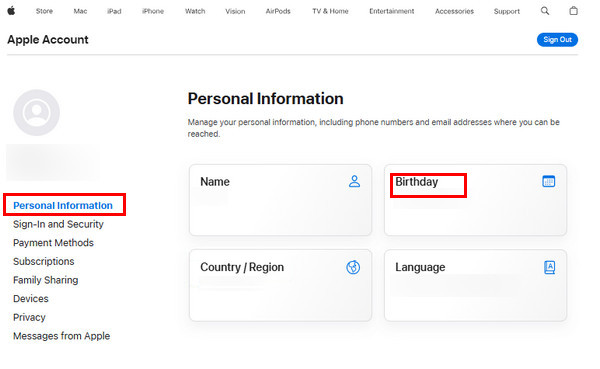Click the Sign Out button
Viewport: 600px width, 369px height.
point(557,39)
